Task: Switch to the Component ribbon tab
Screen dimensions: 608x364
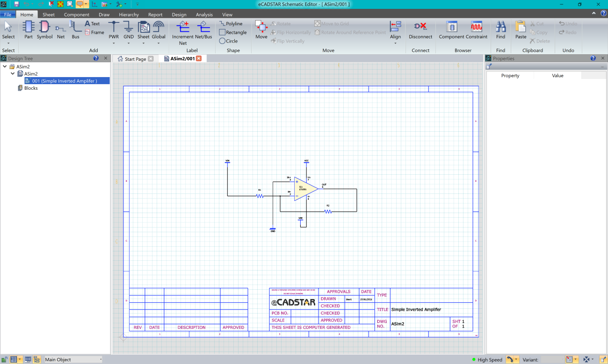Action: [x=77, y=14]
